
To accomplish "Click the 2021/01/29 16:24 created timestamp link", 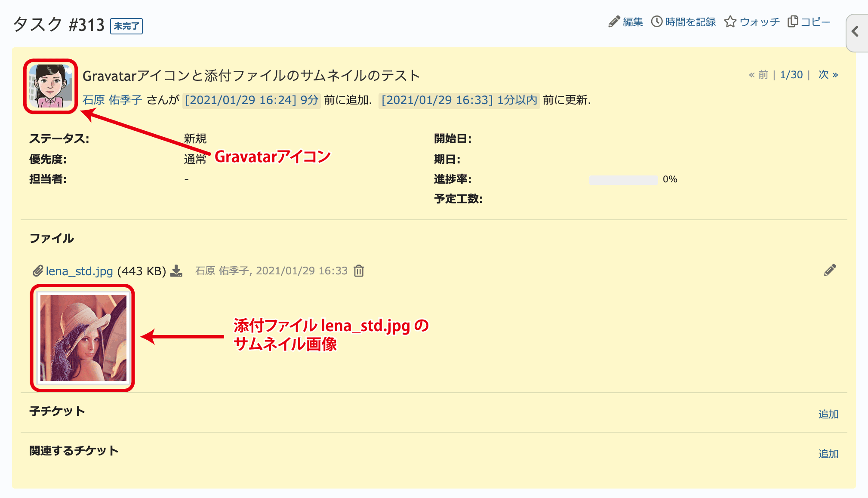I will pos(252,100).
